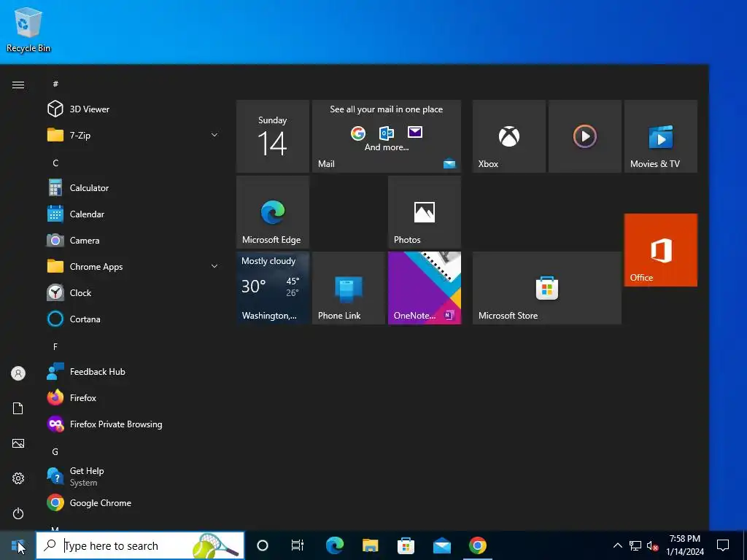Launch Google Chrome from the app list
This screenshot has width=747, height=560.
(133, 503)
